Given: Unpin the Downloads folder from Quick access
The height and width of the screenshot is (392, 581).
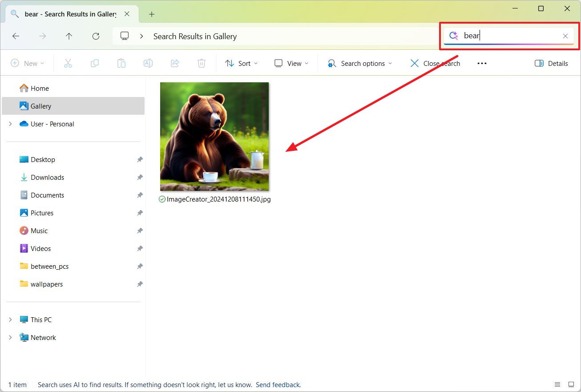Looking at the screenshot, I should 139,177.
